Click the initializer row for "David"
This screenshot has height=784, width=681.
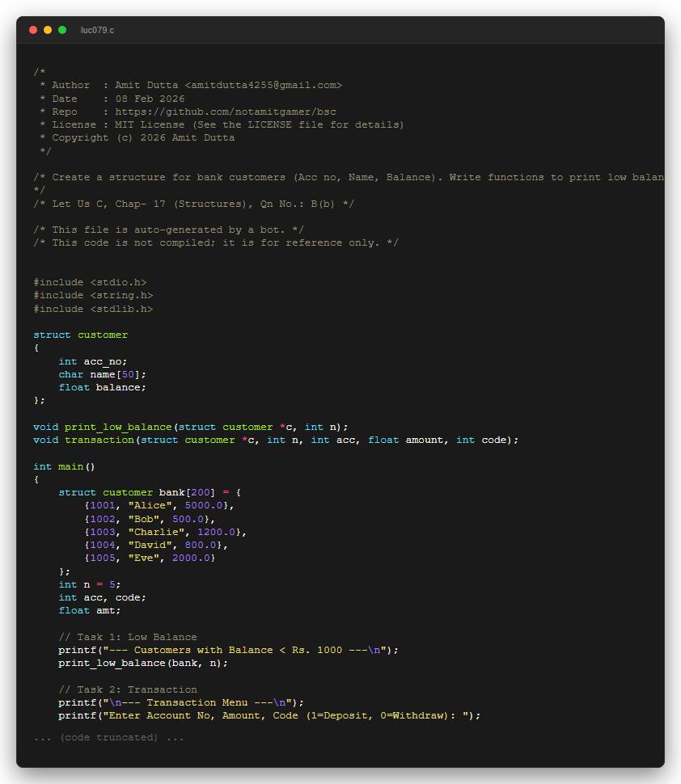156,545
